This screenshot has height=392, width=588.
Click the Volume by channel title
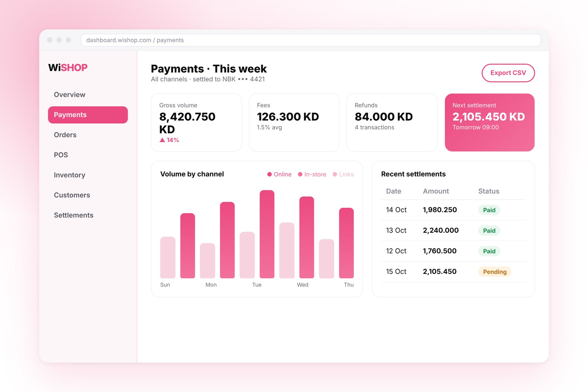coord(192,174)
